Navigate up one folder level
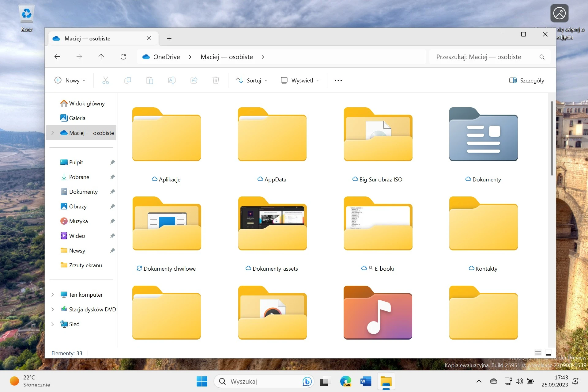The height and width of the screenshot is (392, 588). coord(101,57)
